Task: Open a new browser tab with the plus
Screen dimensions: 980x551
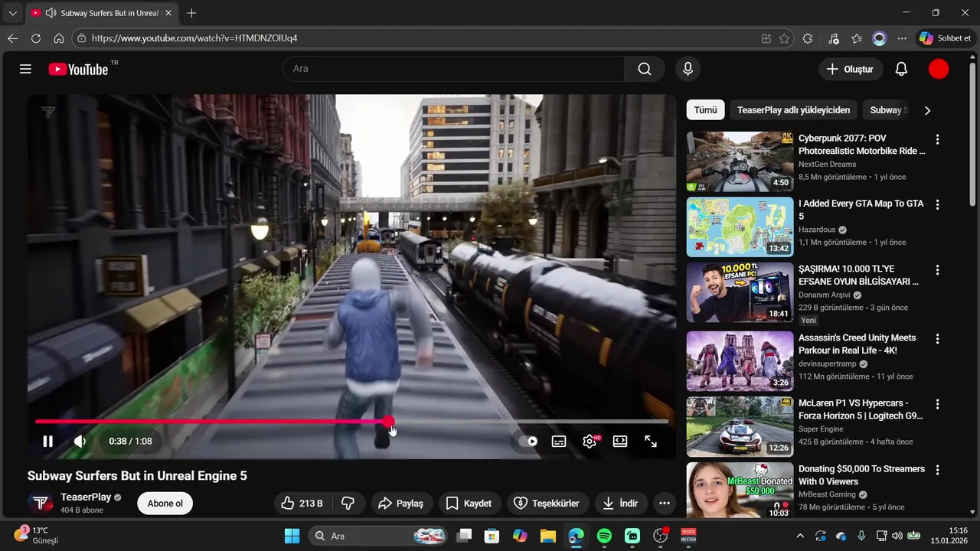Action: [191, 13]
